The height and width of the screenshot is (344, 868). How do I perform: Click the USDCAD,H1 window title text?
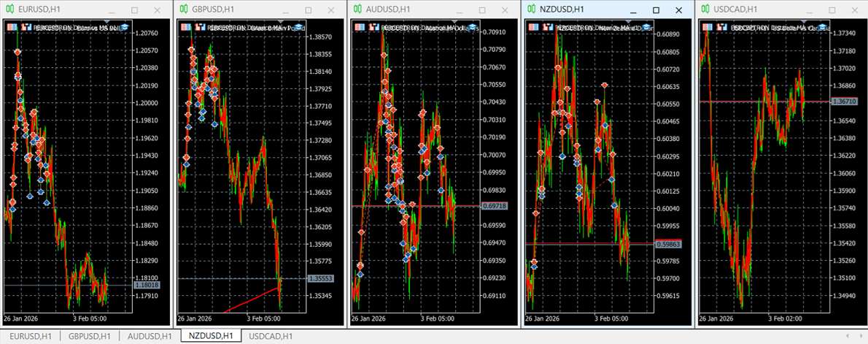point(736,9)
